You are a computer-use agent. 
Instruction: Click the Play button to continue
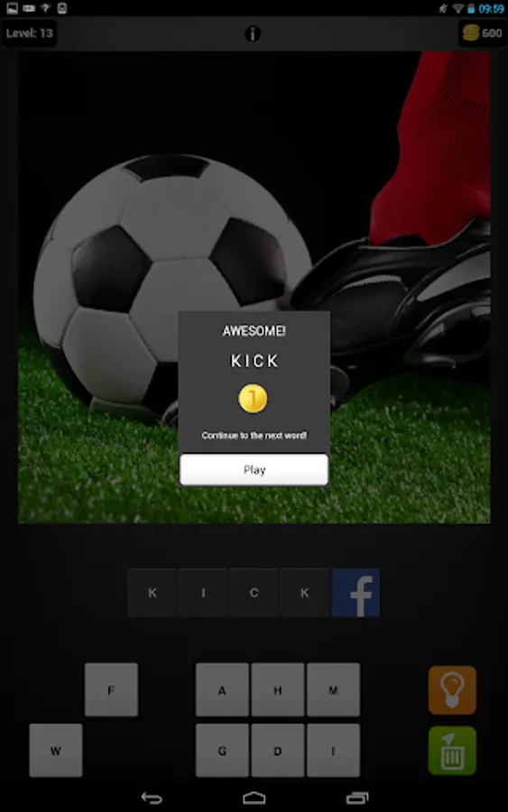(x=254, y=470)
